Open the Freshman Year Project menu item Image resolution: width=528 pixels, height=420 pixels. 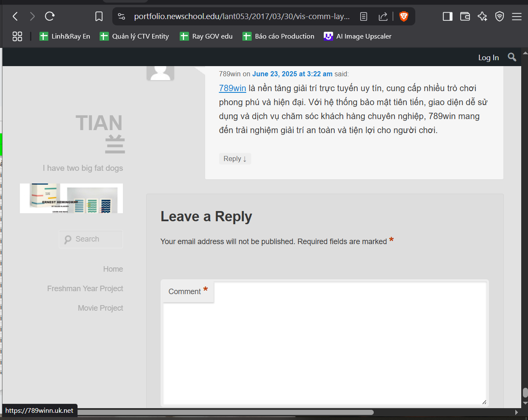pyautogui.click(x=85, y=289)
